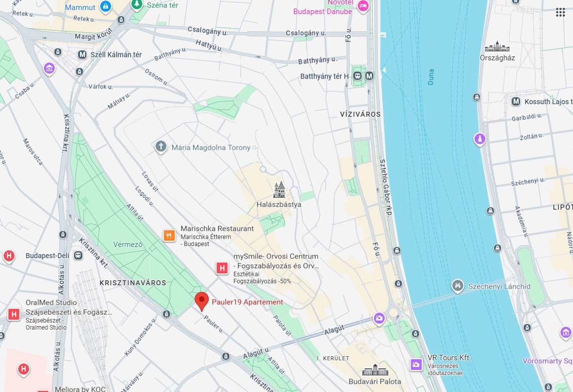Click the mySmile Orvosi Centrum hospital icon
The height and width of the screenshot is (392, 573).
click(222, 268)
